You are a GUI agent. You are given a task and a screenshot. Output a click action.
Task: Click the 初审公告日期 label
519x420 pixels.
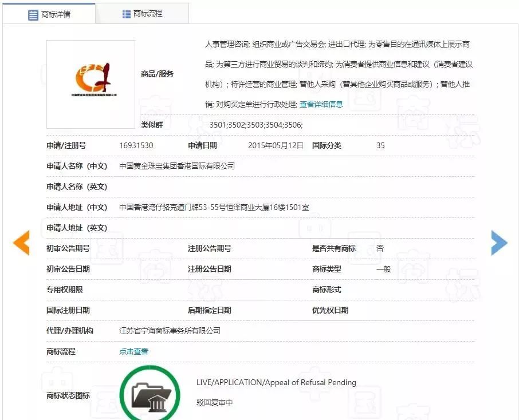(x=68, y=269)
